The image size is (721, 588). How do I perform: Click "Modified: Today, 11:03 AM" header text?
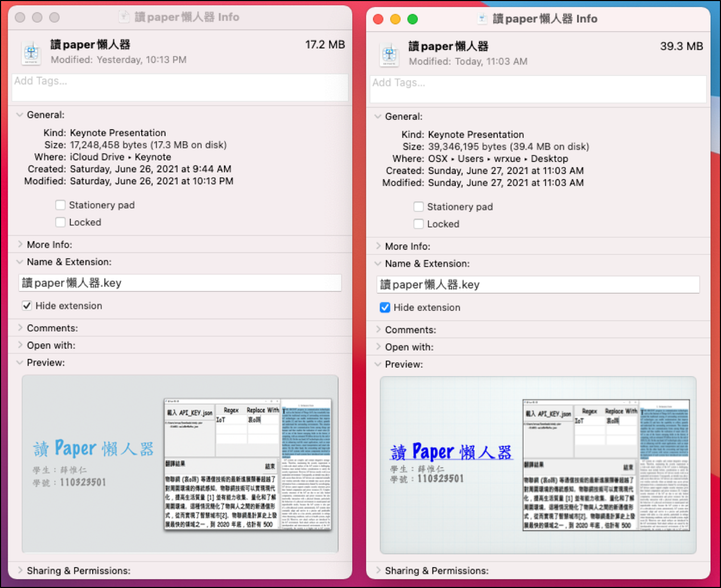468,61
